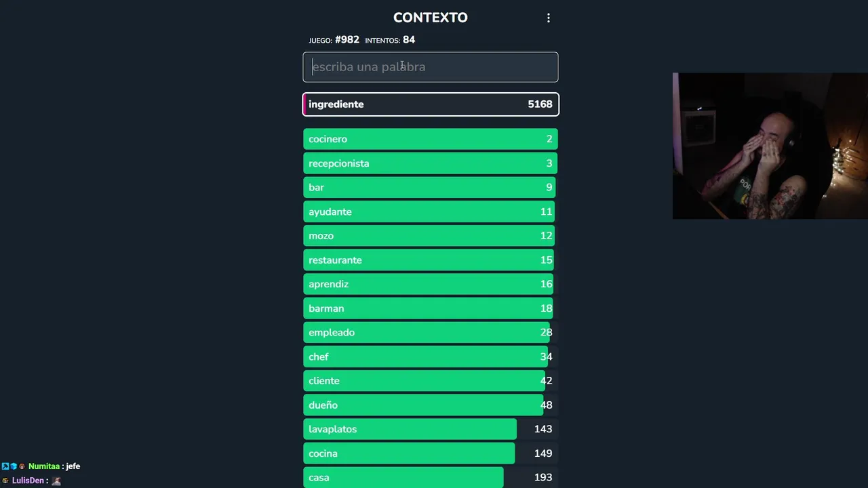Select the 'casa' guess row

431,478
